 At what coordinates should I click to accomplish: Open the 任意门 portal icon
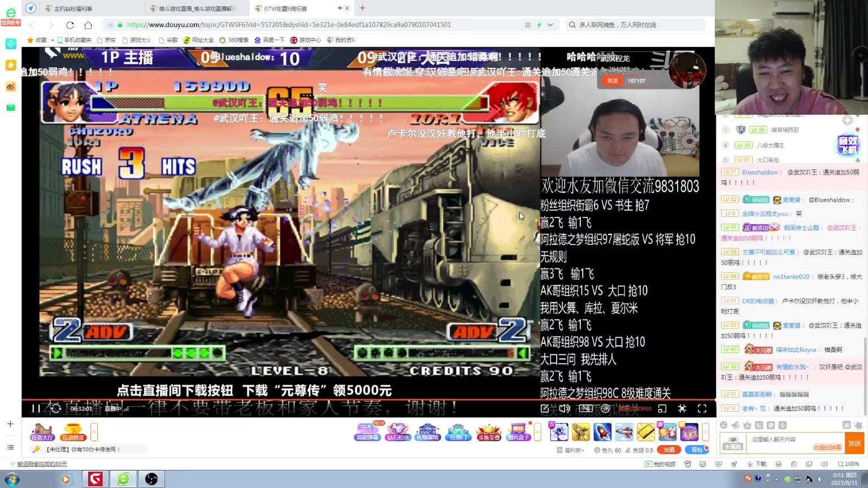click(458, 432)
